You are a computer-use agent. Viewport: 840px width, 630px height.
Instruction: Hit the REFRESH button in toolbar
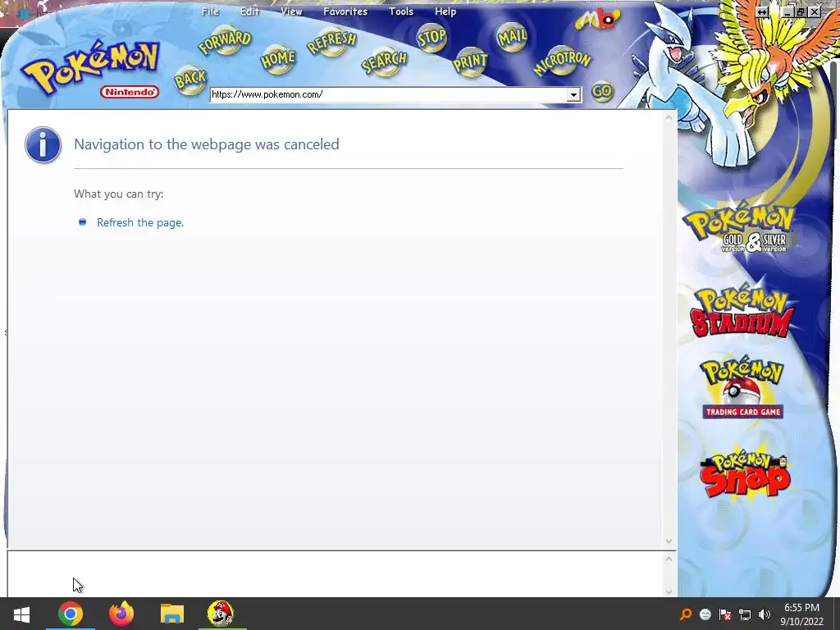pos(331,42)
